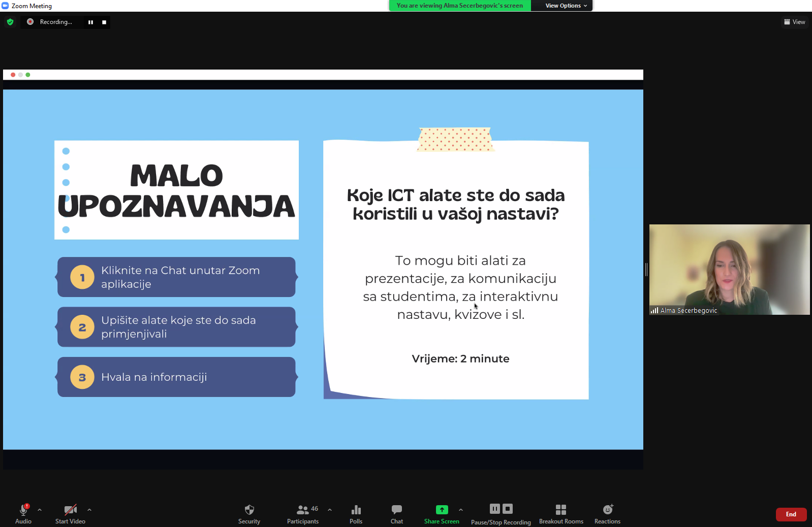Viewport: 812px width, 527px height.
Task: Expand Participants options arrow
Action: coord(330,510)
